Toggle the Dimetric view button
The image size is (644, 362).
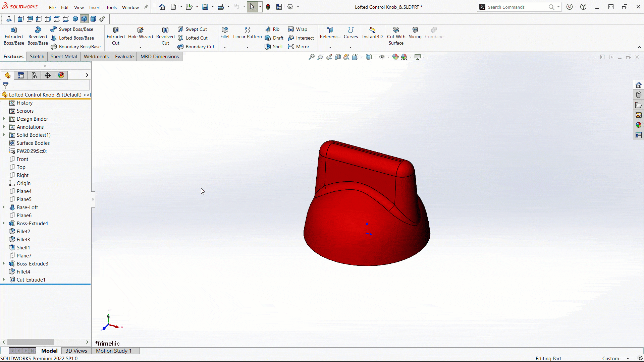pyautogui.click(x=94, y=19)
